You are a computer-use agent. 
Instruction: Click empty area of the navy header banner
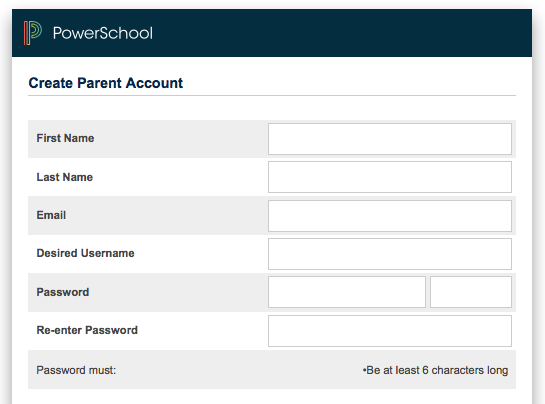pyautogui.click(x=341, y=33)
